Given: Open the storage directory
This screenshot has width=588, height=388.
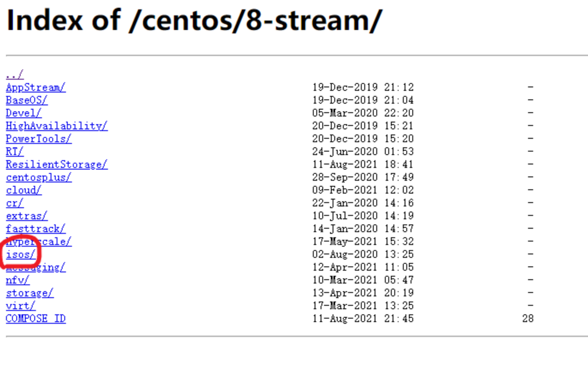Looking at the screenshot, I should (x=30, y=293).
